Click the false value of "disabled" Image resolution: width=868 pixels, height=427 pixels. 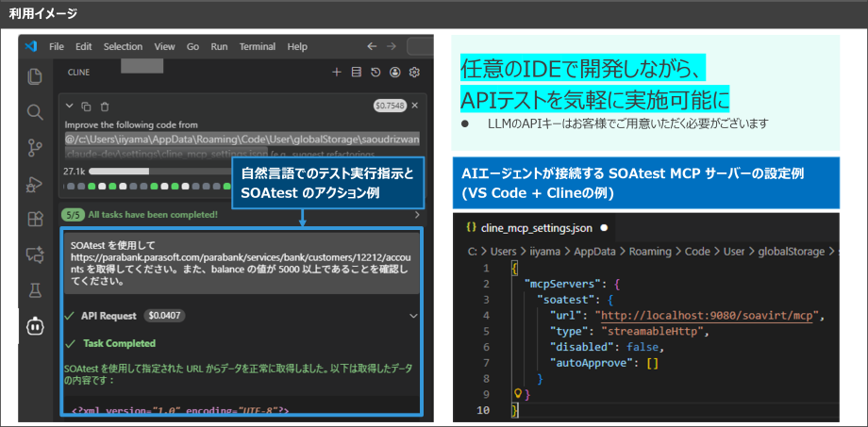(643, 348)
